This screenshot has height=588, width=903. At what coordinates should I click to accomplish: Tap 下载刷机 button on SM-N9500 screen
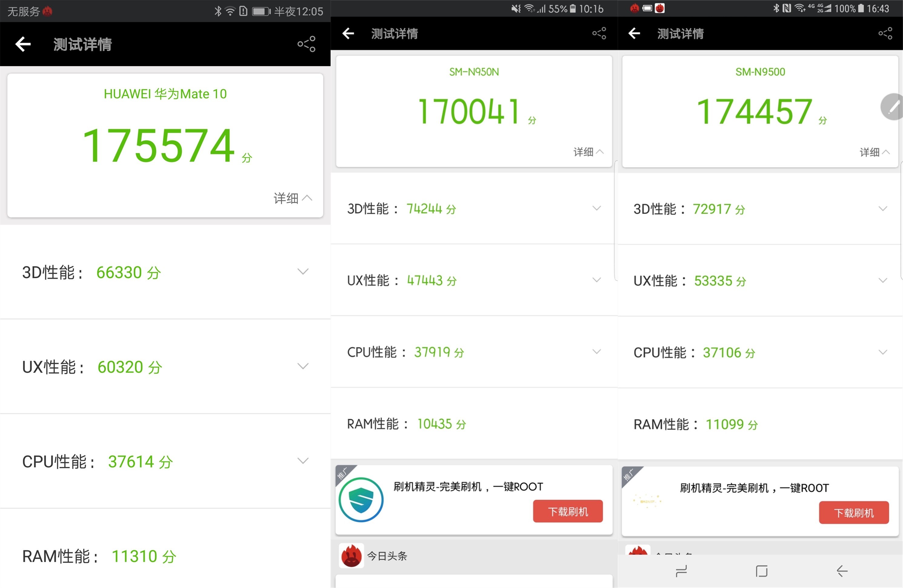click(x=854, y=513)
